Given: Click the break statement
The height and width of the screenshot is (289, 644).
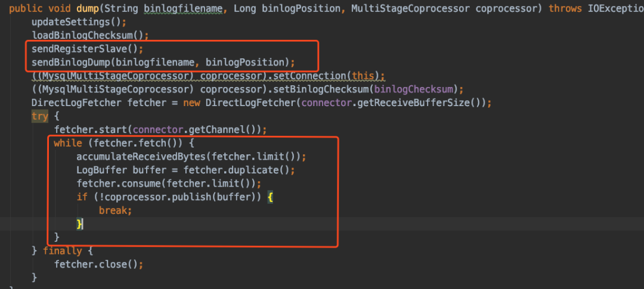Looking at the screenshot, I should [x=114, y=210].
